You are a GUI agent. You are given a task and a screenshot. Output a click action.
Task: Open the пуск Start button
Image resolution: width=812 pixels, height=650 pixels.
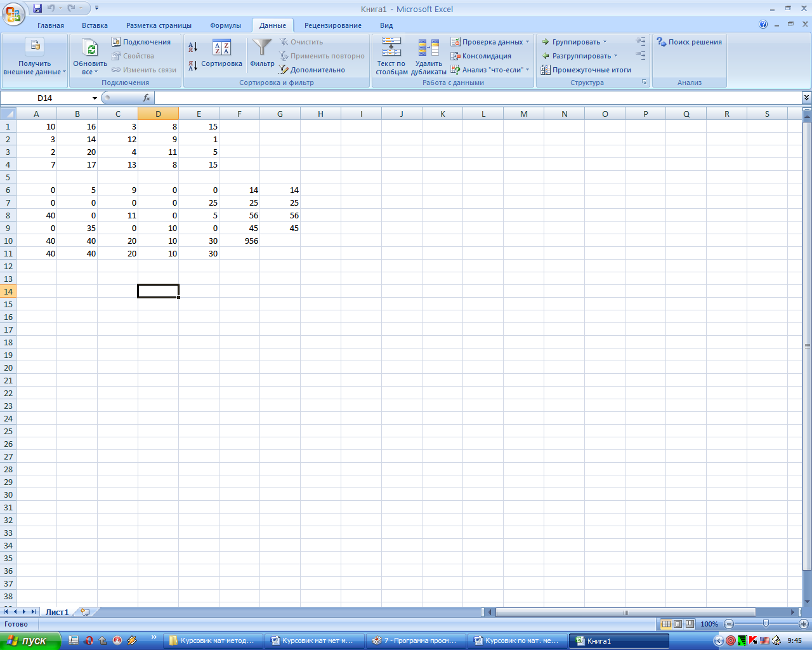point(30,641)
